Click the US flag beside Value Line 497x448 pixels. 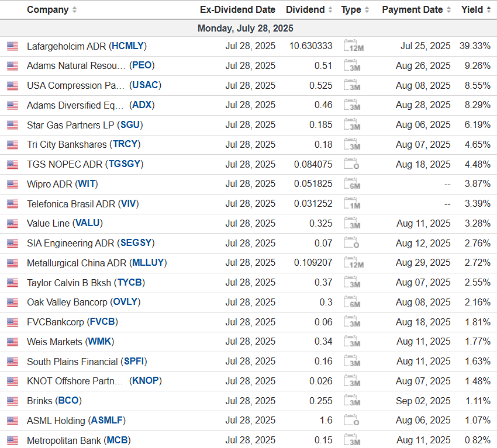pyautogui.click(x=12, y=224)
